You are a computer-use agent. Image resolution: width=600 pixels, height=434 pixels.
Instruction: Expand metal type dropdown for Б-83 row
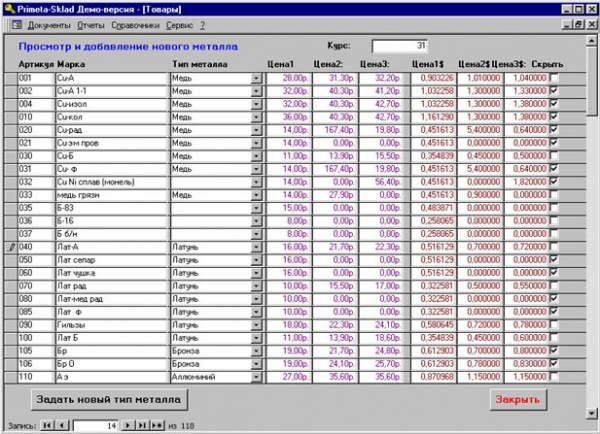click(256, 208)
